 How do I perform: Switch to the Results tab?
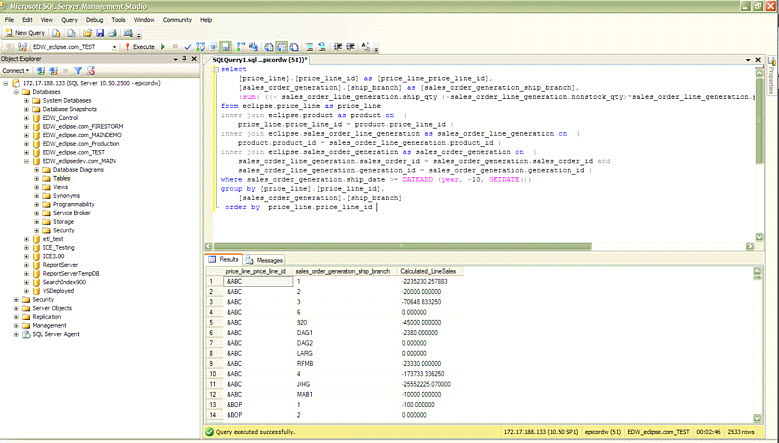(224, 259)
